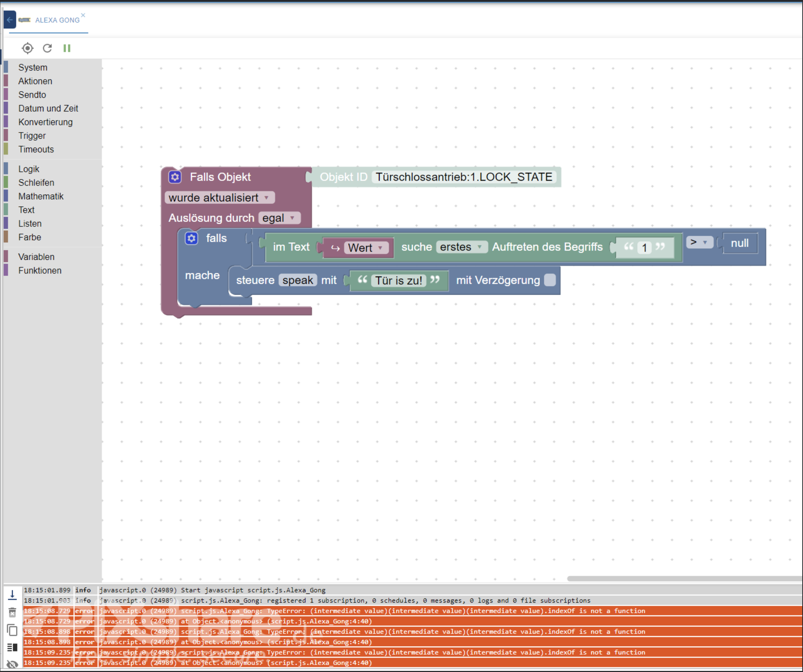Restart the script with the reload icon
Image resolution: width=803 pixels, height=672 pixels.
coord(47,48)
